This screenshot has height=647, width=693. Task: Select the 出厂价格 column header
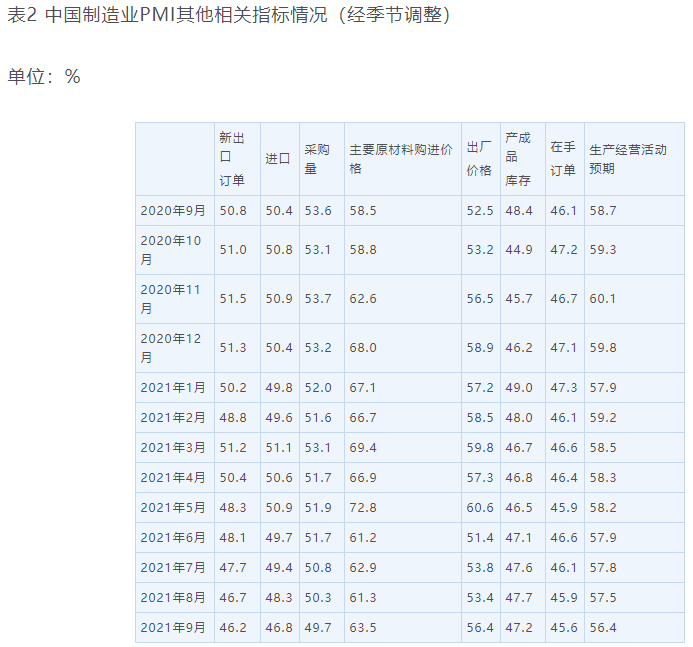click(x=479, y=159)
